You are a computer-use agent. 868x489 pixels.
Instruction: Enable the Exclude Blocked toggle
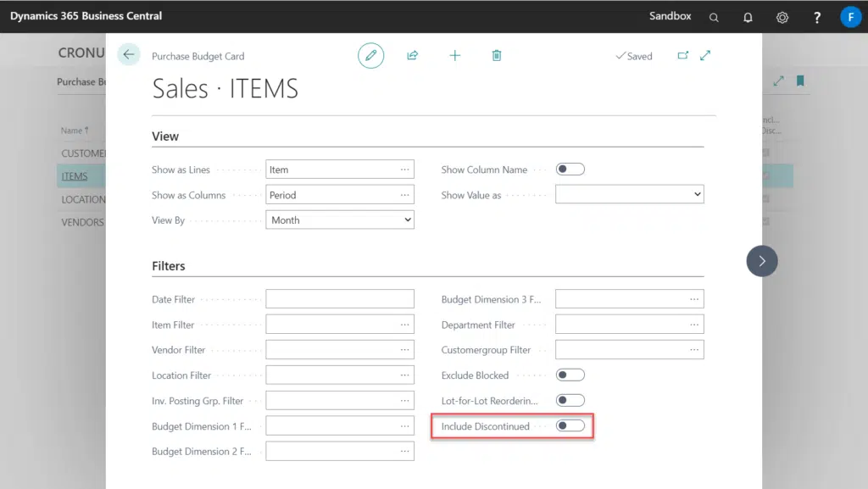click(x=570, y=375)
